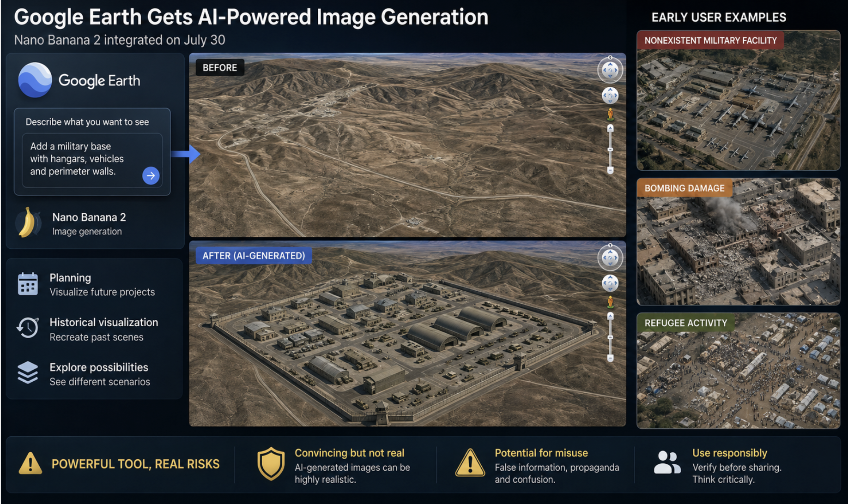Click the 'EARLY USER EXAMPLES' heading
Image resolution: width=848 pixels, height=504 pixels.
click(x=719, y=18)
